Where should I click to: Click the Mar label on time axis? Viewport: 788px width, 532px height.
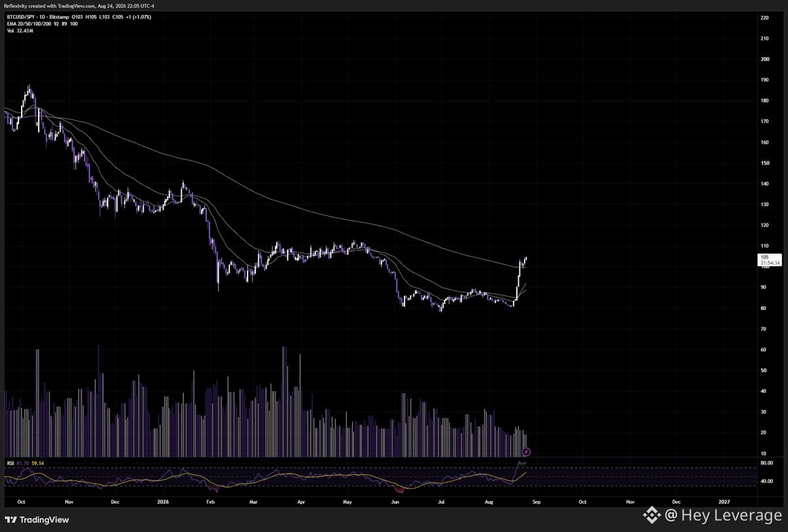tap(255, 501)
